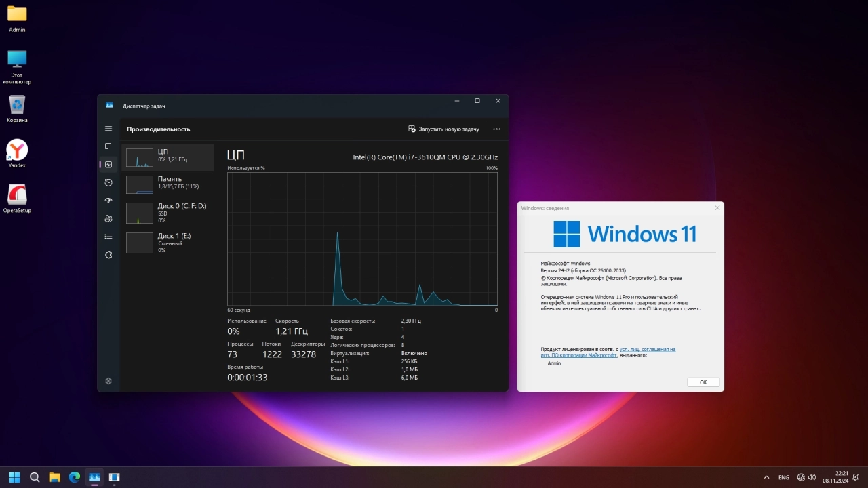Click virtualization status Включено

tap(414, 353)
